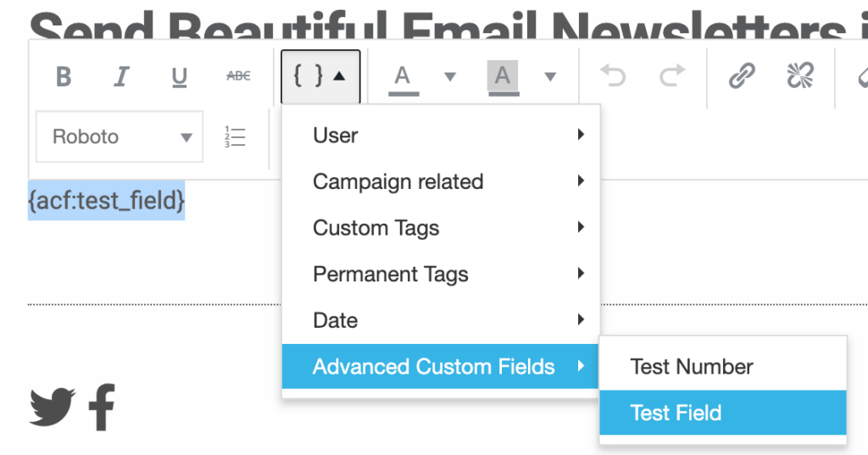Image resolution: width=868 pixels, height=455 pixels.
Task: Insert a hyperlink with link icon
Action: pyautogui.click(x=742, y=77)
